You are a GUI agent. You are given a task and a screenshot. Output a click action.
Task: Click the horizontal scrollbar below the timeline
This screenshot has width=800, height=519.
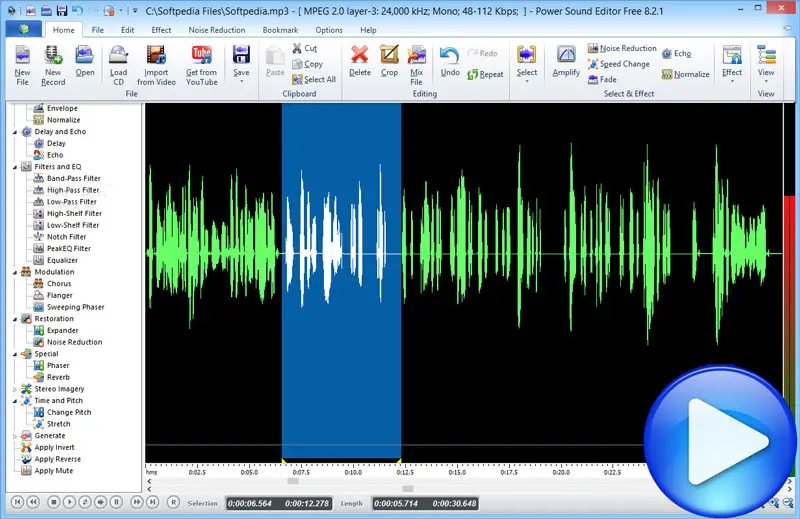(x=292, y=481)
